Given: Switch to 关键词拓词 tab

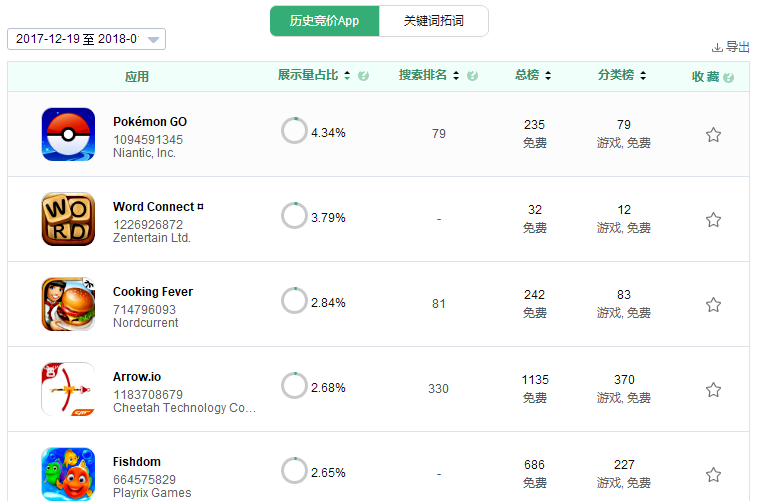Looking at the screenshot, I should (x=433, y=21).
